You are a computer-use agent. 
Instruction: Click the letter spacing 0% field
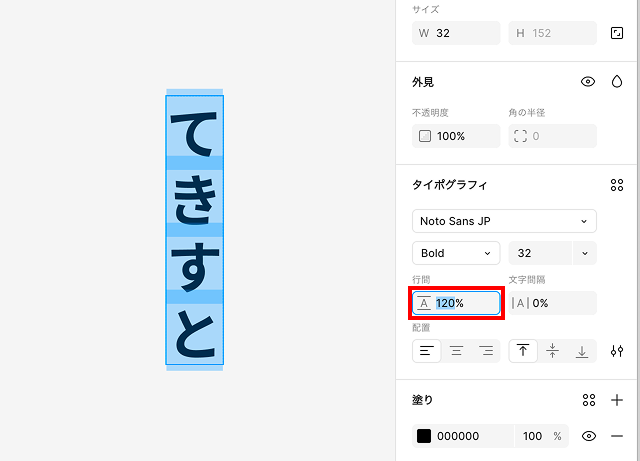[552, 303]
